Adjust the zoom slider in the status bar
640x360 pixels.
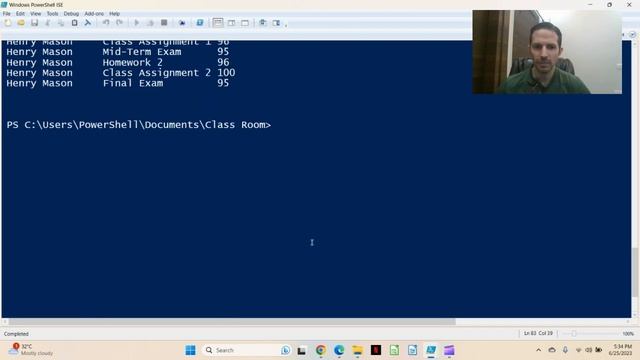pos(573,333)
